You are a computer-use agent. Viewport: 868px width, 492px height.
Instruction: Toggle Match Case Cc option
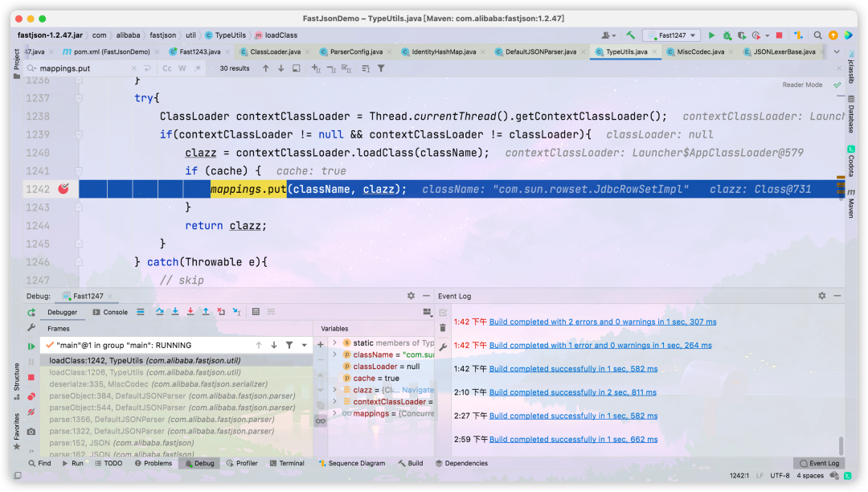pyautogui.click(x=166, y=68)
